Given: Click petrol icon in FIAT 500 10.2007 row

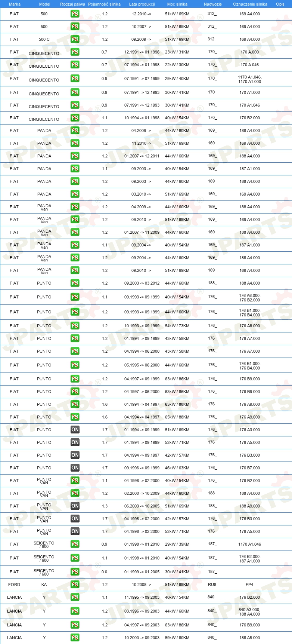Looking at the screenshot, I should tap(75, 27).
